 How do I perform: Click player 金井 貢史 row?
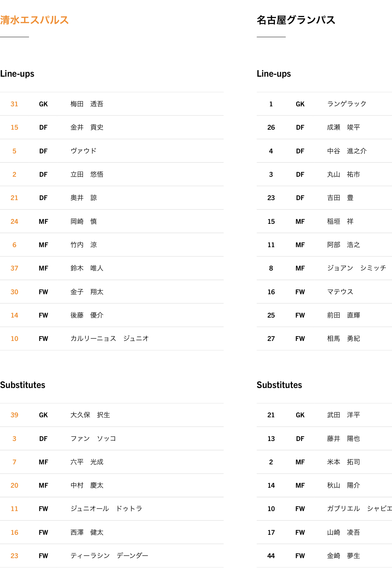[x=87, y=127]
